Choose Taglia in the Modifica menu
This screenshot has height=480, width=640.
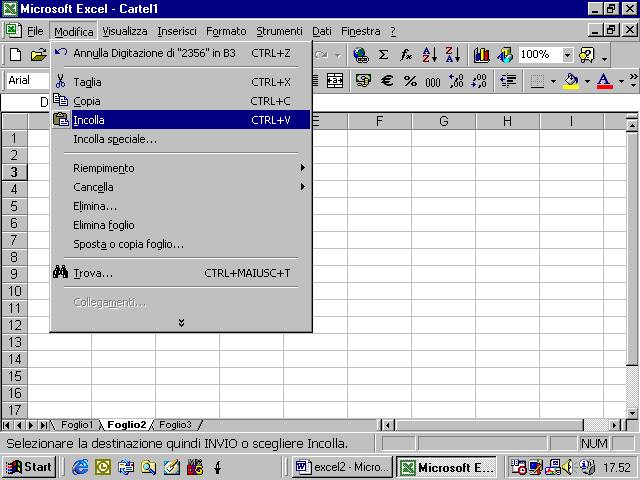[x=180, y=82]
